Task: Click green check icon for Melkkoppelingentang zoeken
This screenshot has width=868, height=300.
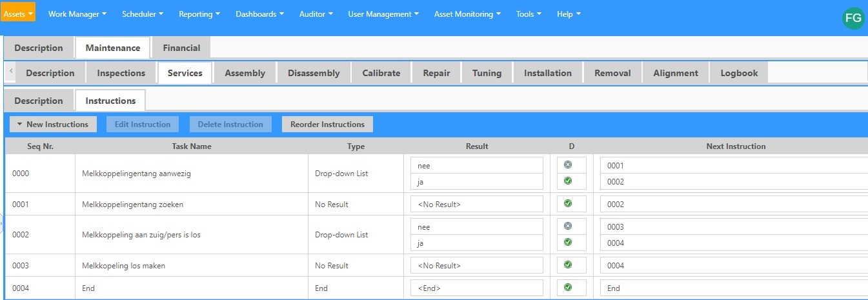Action: [x=568, y=204]
